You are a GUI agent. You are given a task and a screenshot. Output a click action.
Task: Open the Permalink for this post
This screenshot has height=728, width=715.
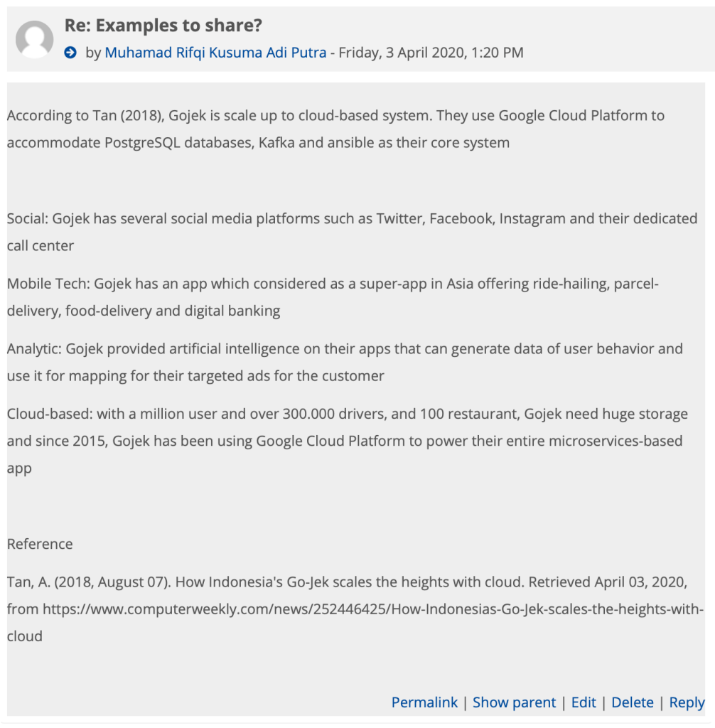pos(424,702)
